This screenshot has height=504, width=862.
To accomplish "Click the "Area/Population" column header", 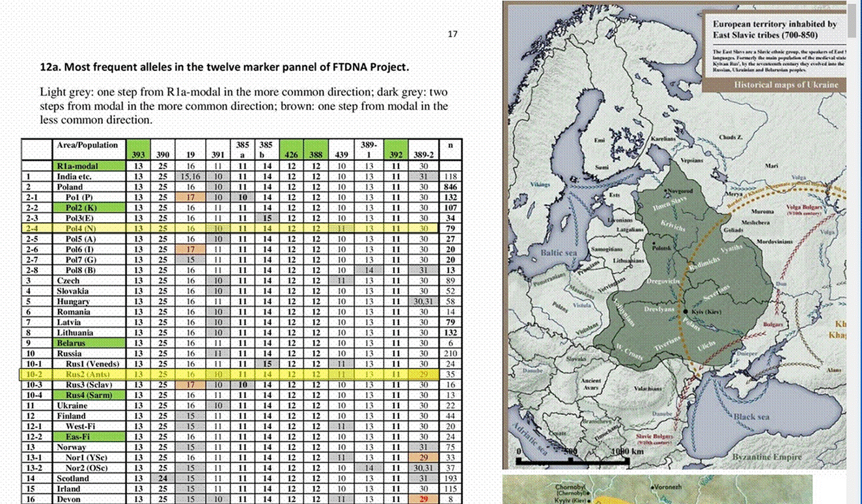I will (88, 145).
